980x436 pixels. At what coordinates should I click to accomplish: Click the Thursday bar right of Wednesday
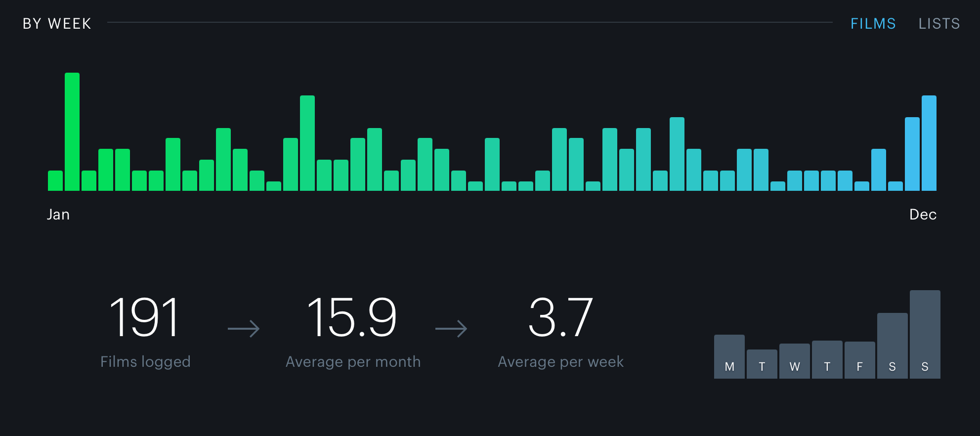click(x=827, y=360)
